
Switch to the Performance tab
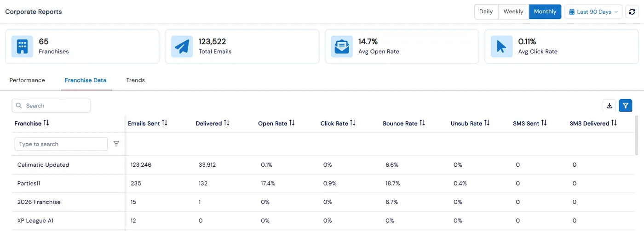point(27,80)
